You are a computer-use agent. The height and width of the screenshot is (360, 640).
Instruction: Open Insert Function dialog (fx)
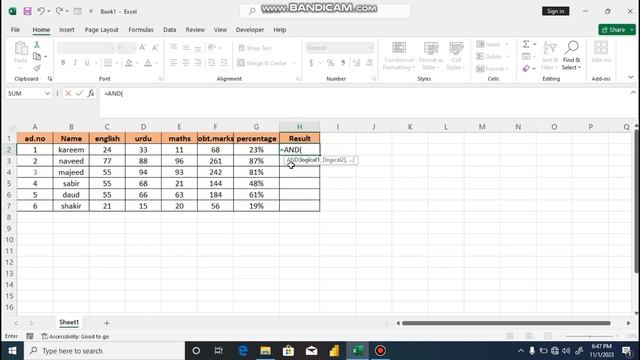pos(91,93)
